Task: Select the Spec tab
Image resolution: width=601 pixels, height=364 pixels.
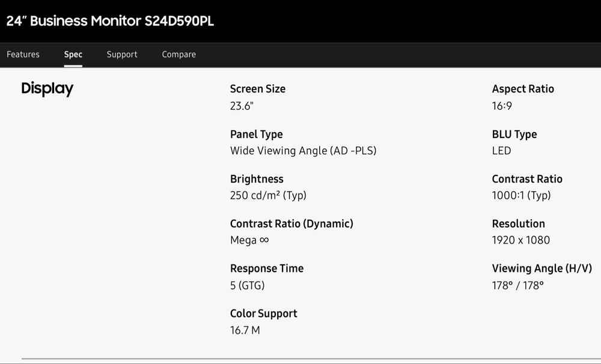Action: click(73, 55)
